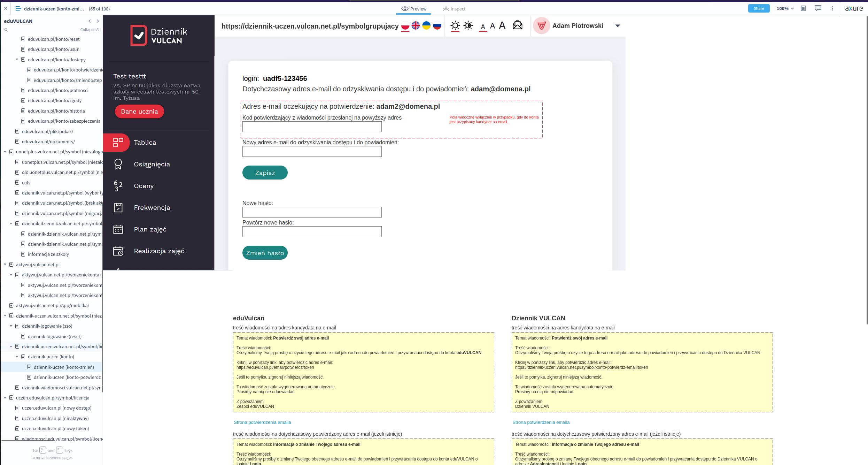Click the high contrast sun icon
868x465 pixels.
pyautogui.click(x=468, y=25)
